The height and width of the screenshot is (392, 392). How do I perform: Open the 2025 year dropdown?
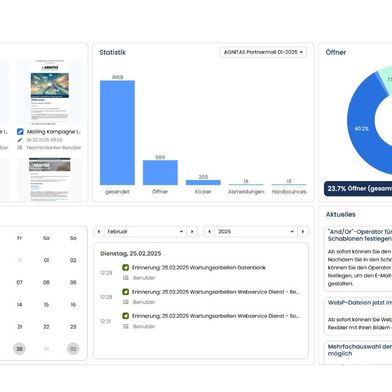tap(256, 232)
